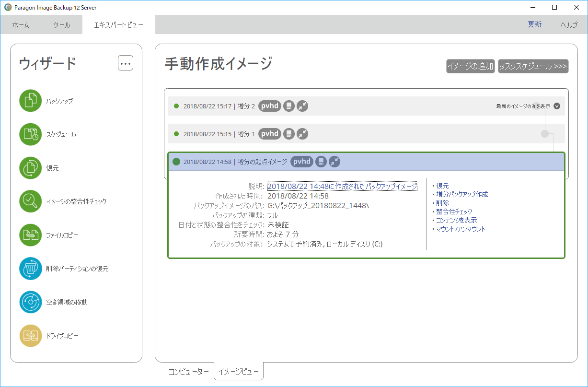Launch the Drive Copy wizard icon
The image size is (588, 387).
[31, 336]
